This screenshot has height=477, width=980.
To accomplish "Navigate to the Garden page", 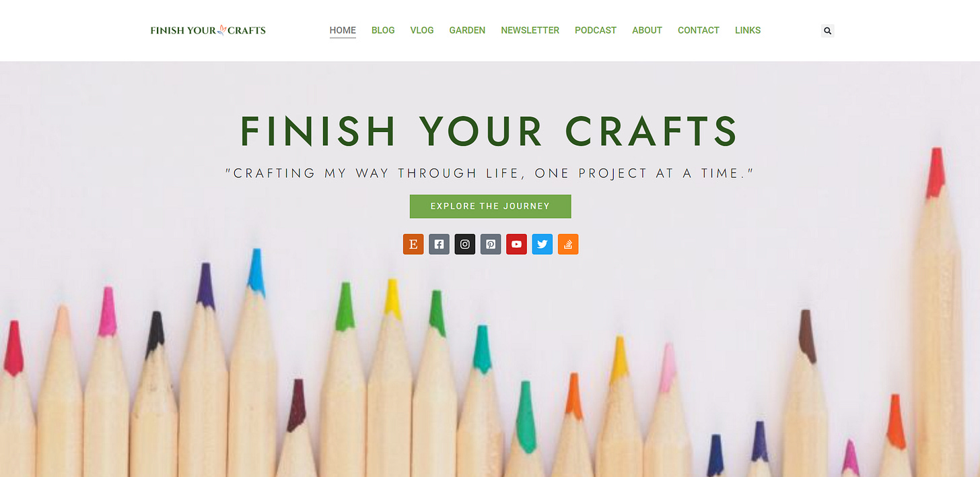I will click(467, 30).
